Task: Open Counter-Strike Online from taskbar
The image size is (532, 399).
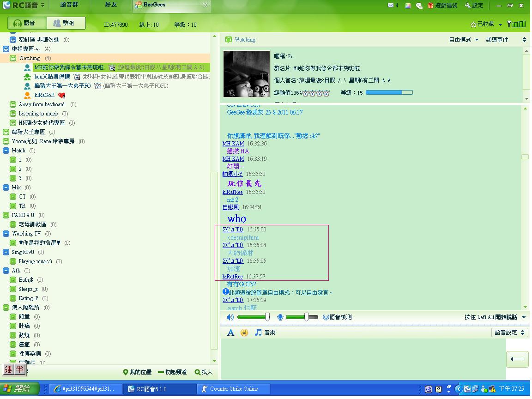Action: pos(230,389)
